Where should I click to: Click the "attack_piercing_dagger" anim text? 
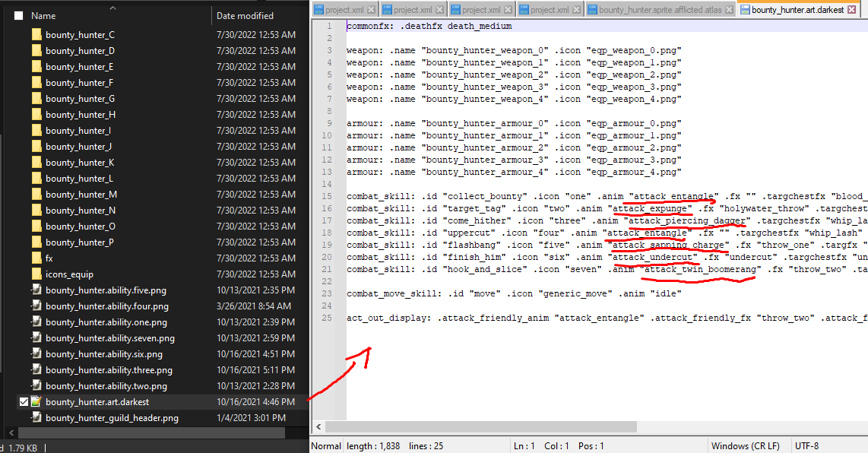point(687,220)
